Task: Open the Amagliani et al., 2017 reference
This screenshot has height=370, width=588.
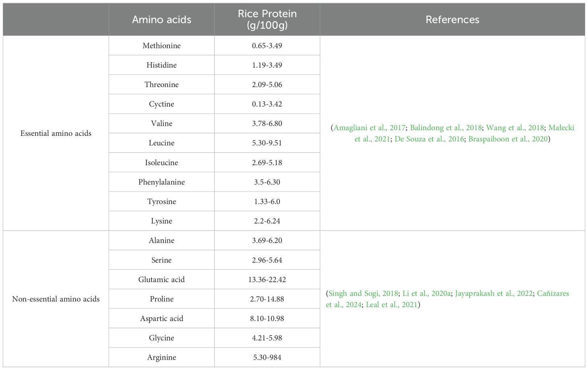Action: pyautogui.click(x=369, y=128)
